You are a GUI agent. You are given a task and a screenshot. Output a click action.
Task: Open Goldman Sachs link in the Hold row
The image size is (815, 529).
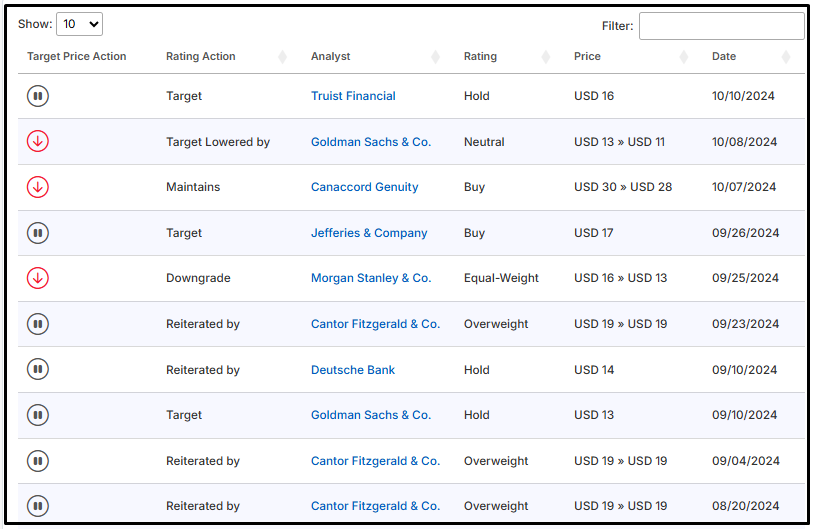coord(371,415)
